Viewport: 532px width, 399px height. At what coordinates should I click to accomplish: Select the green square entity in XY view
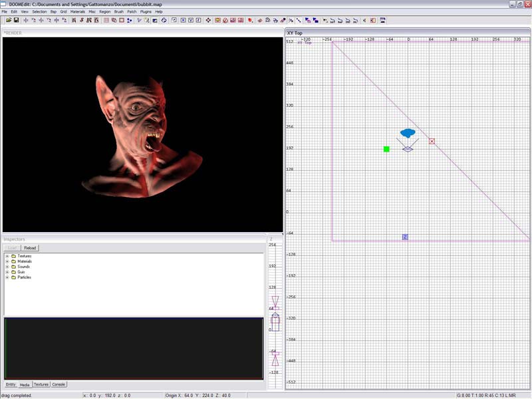pyautogui.click(x=386, y=149)
